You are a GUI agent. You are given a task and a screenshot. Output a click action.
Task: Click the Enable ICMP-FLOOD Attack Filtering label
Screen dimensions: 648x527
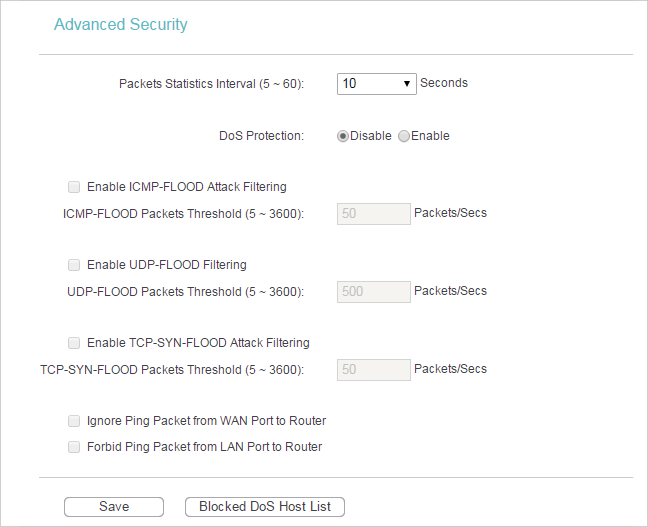coord(187,187)
